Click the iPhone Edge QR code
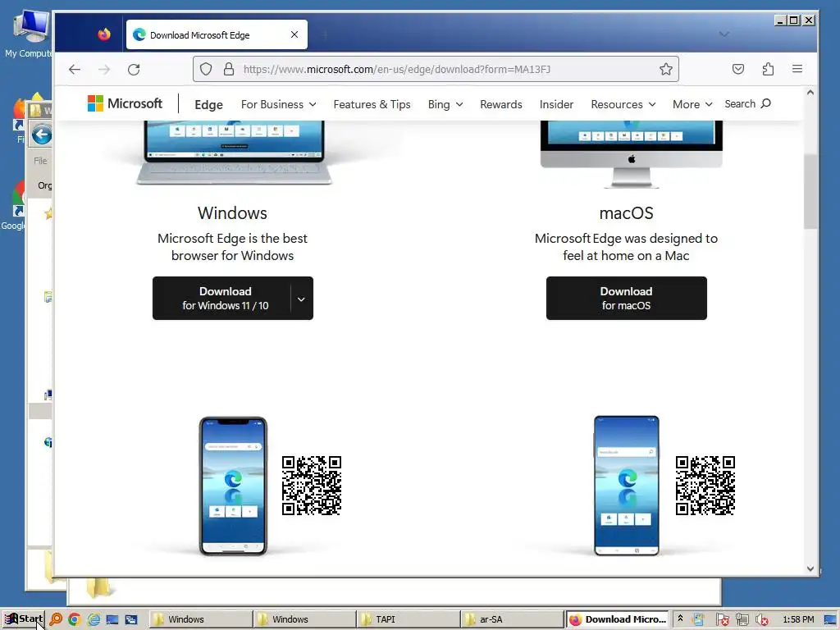This screenshot has height=630, width=840. click(312, 486)
